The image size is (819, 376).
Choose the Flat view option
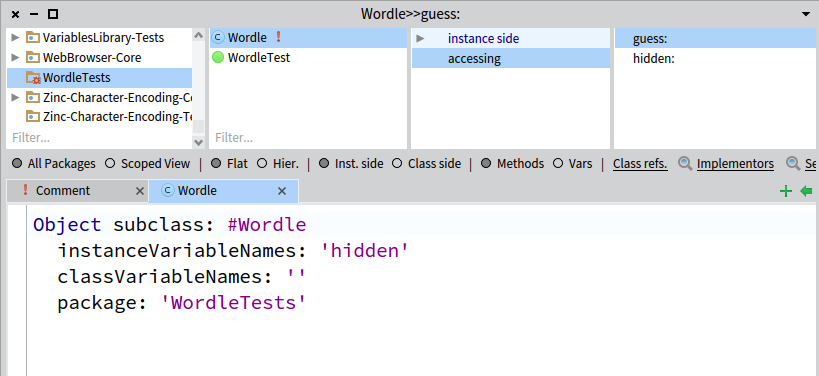[216, 163]
